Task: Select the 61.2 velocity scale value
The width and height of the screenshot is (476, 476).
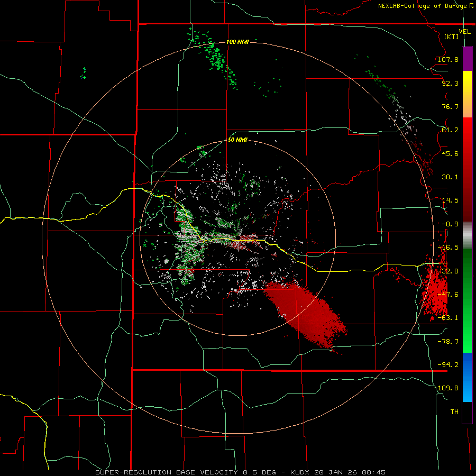Action: [x=450, y=130]
